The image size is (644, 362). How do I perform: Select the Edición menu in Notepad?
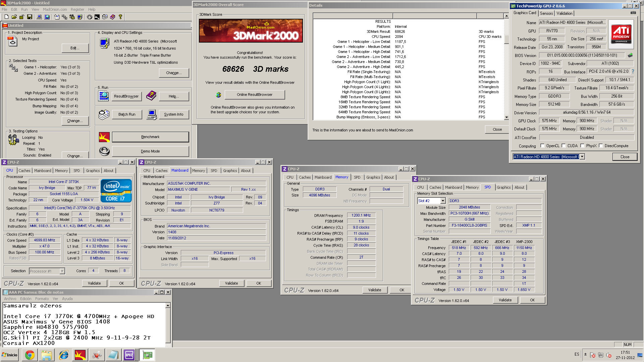(26, 299)
